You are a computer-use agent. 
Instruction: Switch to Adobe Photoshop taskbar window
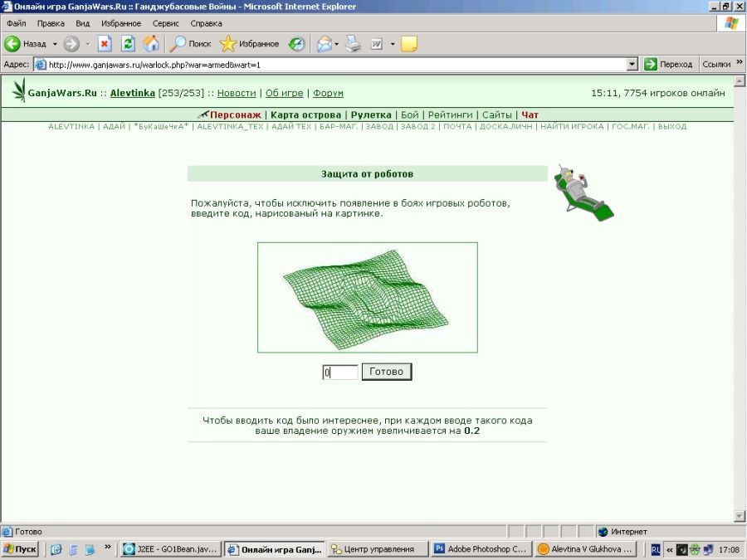(481, 549)
